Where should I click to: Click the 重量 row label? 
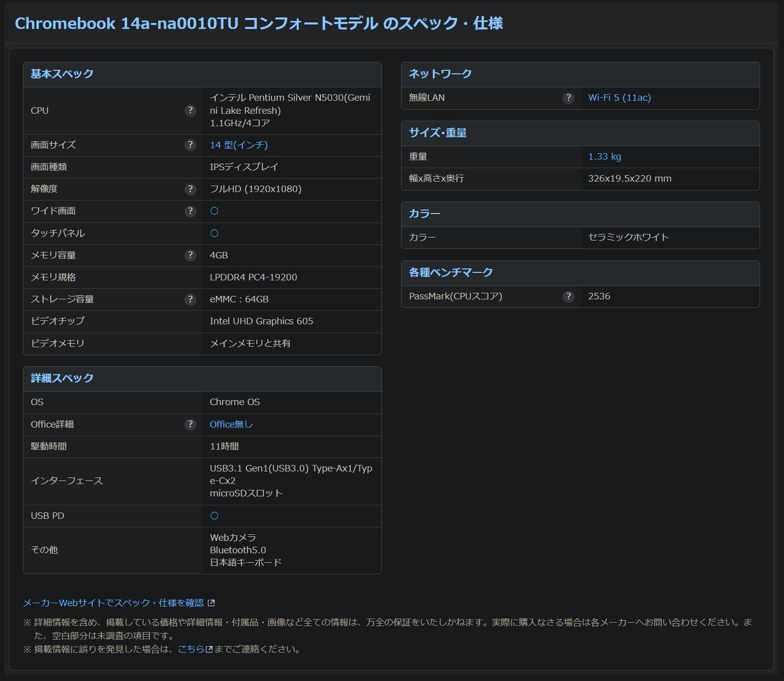click(418, 157)
